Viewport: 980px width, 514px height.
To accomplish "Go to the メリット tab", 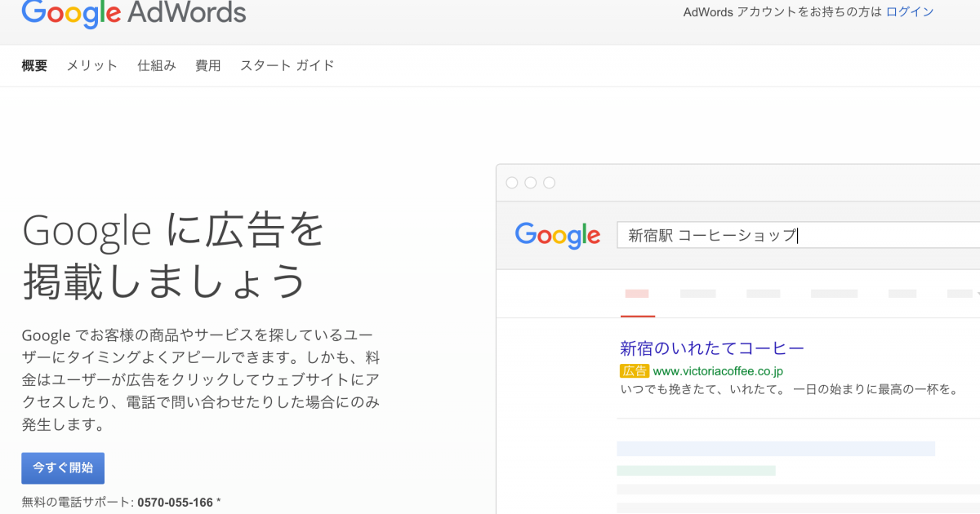I will tap(92, 65).
